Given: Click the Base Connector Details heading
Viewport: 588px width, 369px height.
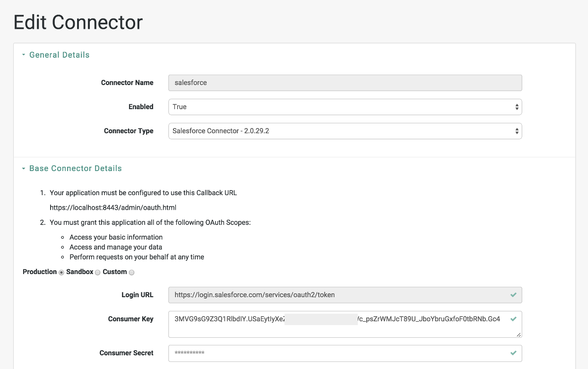Looking at the screenshot, I should 76,168.
